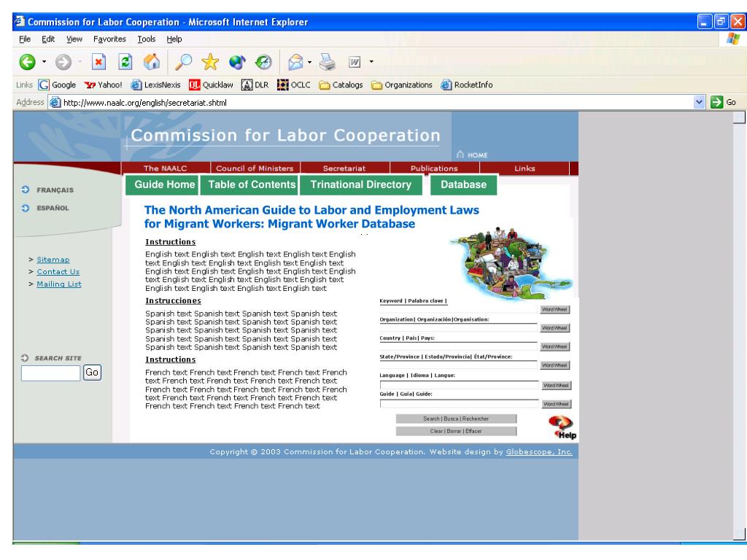Open the Yahoo! link in Links bar
747x560 pixels.
pos(104,85)
